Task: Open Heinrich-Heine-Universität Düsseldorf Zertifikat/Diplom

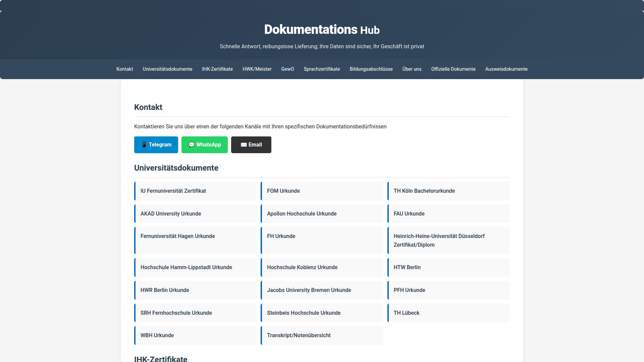Action: point(448,240)
